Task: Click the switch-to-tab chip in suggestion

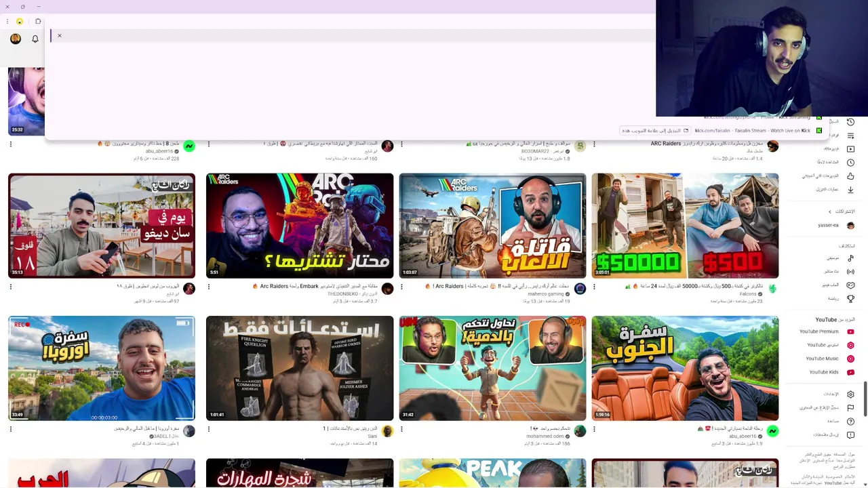Action: (655, 130)
